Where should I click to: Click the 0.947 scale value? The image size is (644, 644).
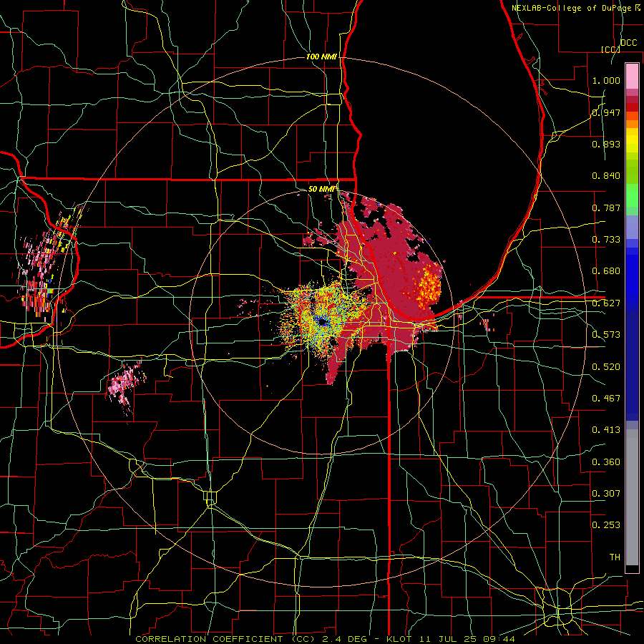(606, 112)
